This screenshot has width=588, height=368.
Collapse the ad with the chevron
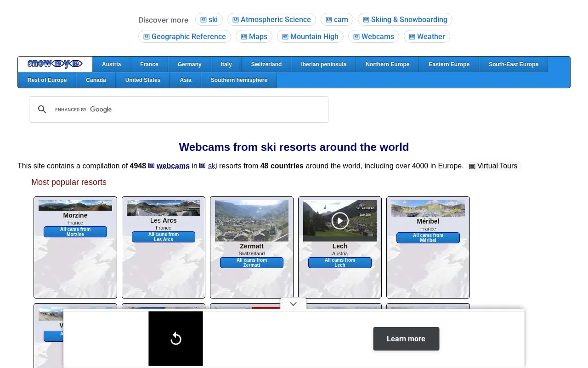294,304
